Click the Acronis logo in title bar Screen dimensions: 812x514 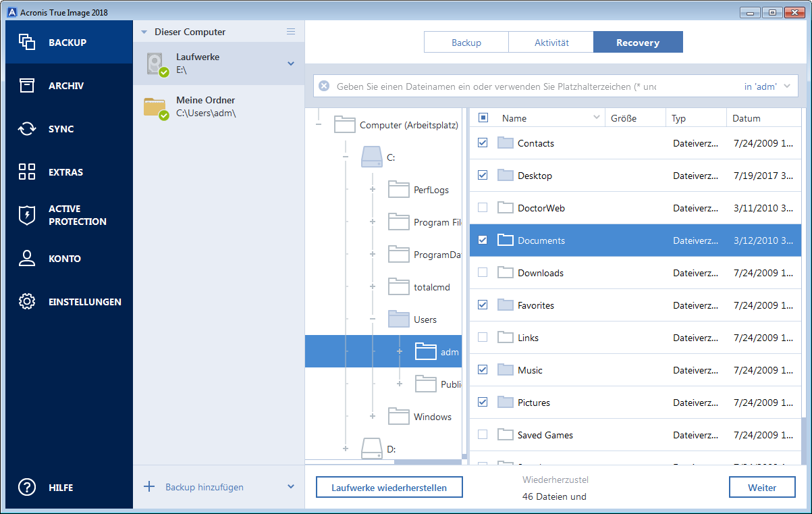(11, 12)
